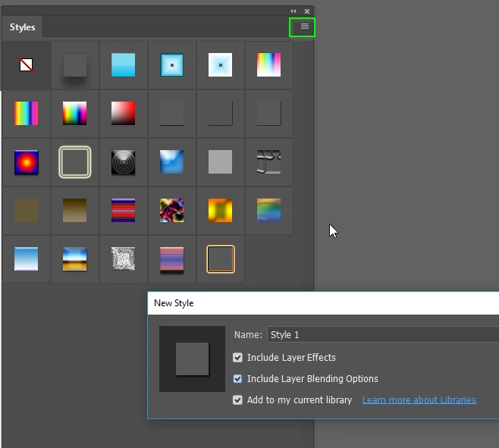
Task: Apply the gray drop shadow style in the top row
Action: point(75,65)
